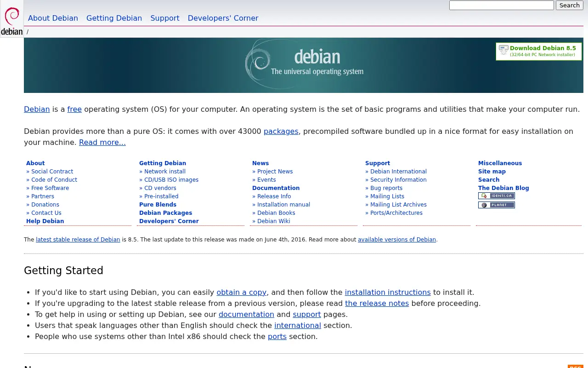This screenshot has width=588, height=368.
Task: Open CD/USB ISO images link
Action: (171, 180)
